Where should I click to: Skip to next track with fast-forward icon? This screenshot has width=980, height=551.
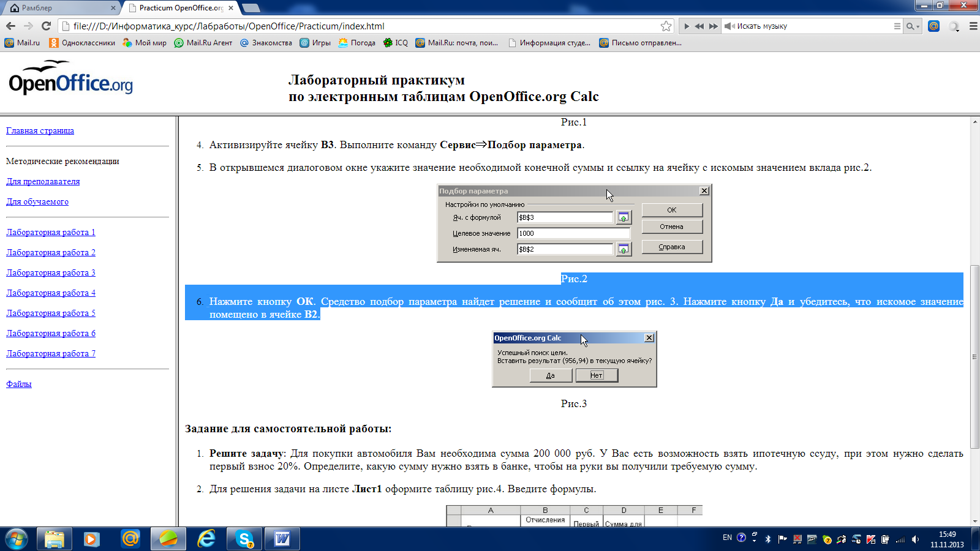coord(713,26)
